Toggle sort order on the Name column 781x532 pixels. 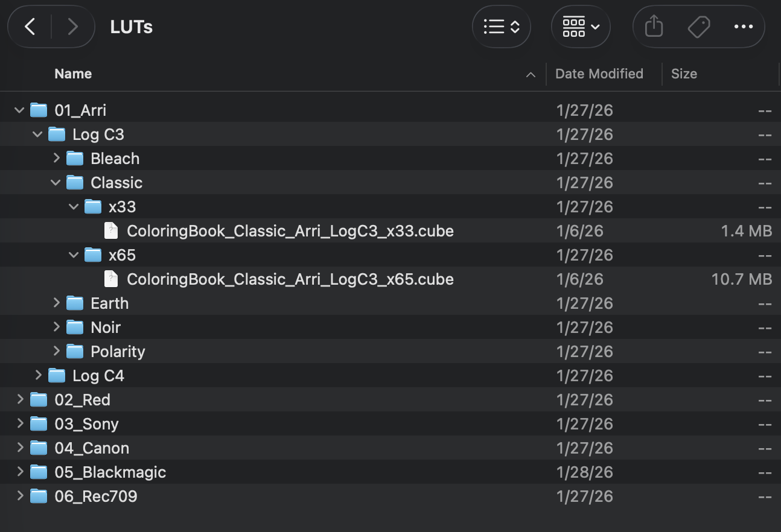73,74
